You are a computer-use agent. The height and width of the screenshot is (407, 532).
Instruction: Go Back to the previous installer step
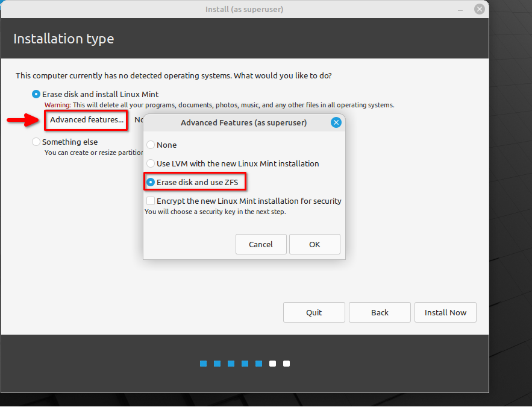coord(380,312)
